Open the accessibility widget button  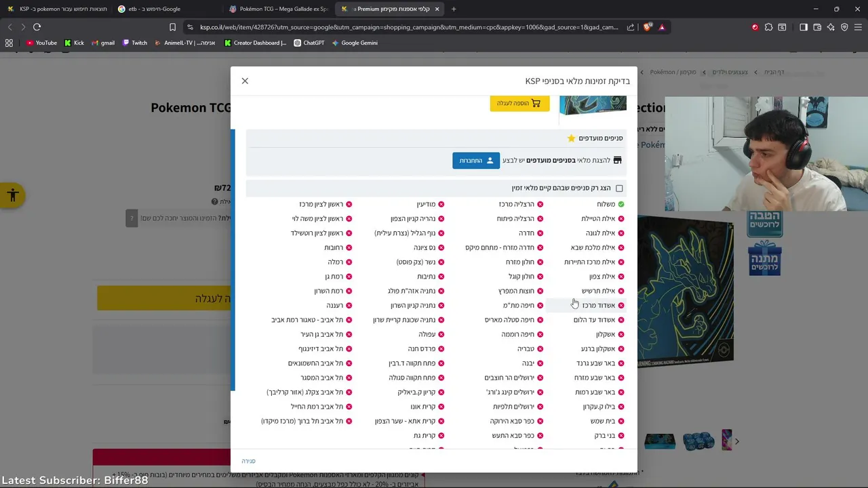12,196
